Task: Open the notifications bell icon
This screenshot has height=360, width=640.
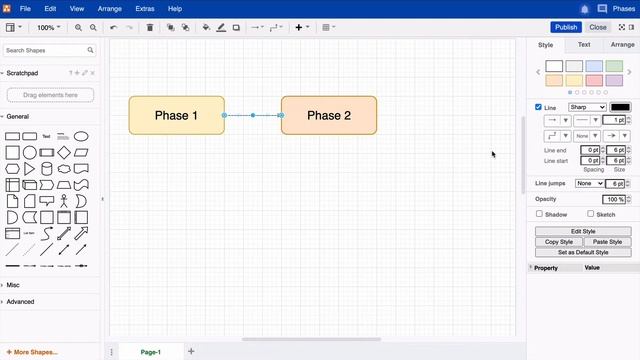Action: [x=584, y=9]
